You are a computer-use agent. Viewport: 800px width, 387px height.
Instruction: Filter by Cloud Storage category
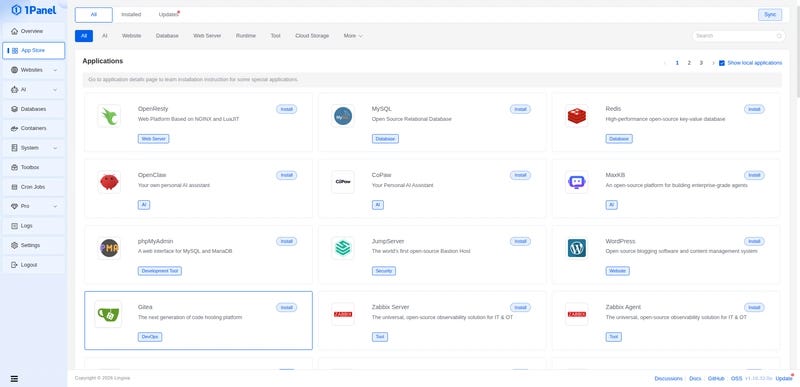point(312,36)
